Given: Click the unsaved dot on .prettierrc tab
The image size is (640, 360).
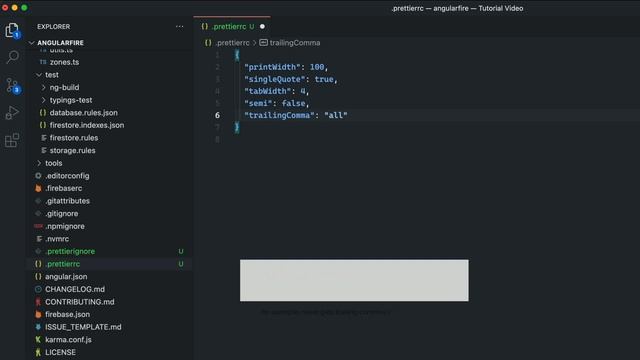Looking at the screenshot, I should pos(262,27).
